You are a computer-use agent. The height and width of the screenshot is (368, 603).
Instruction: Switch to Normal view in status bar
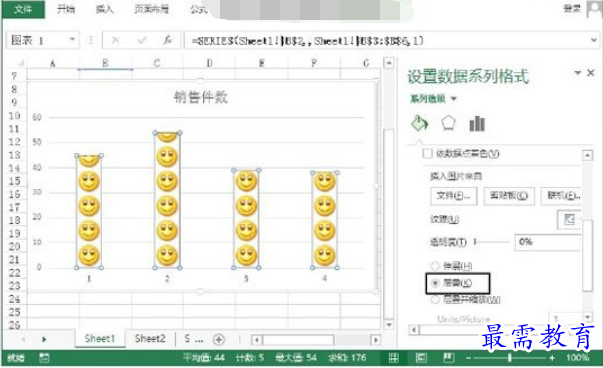pyautogui.click(x=393, y=358)
